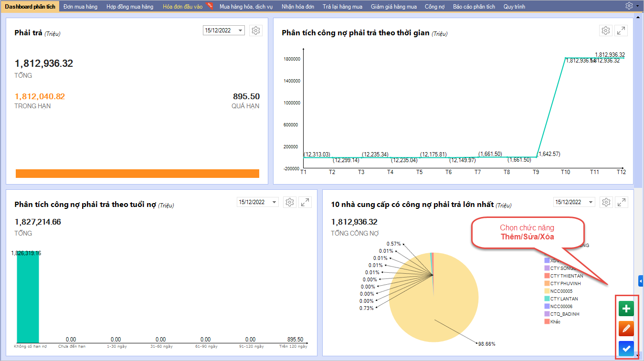This screenshot has height=361, width=644.
Task: Open gear settings of top 10 suppliers chart
Action: click(x=606, y=202)
